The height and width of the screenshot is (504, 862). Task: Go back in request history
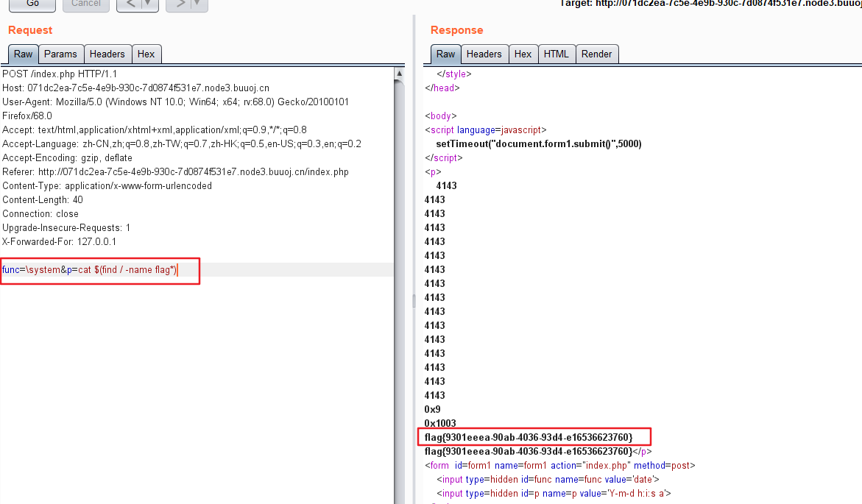click(131, 4)
